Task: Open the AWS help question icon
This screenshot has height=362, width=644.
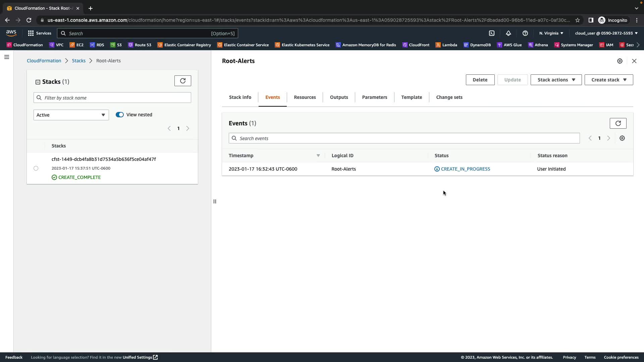Action: (x=525, y=33)
